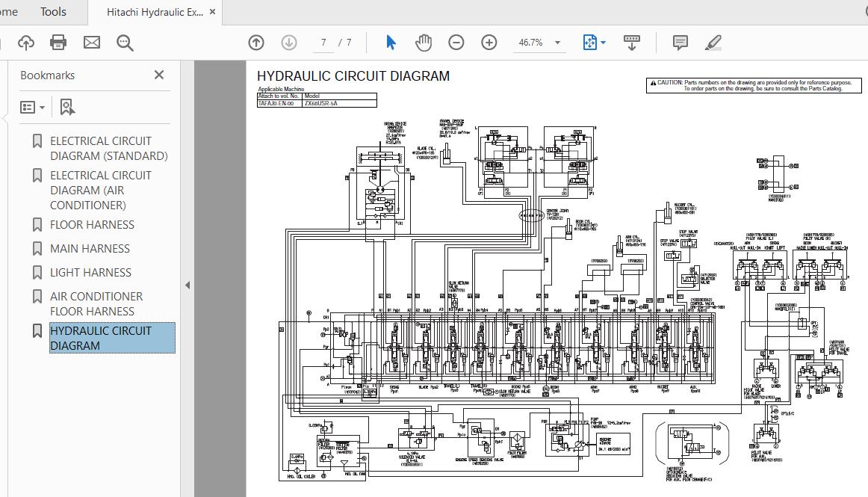Send file by email icon
The image size is (868, 497).
[x=91, y=43]
